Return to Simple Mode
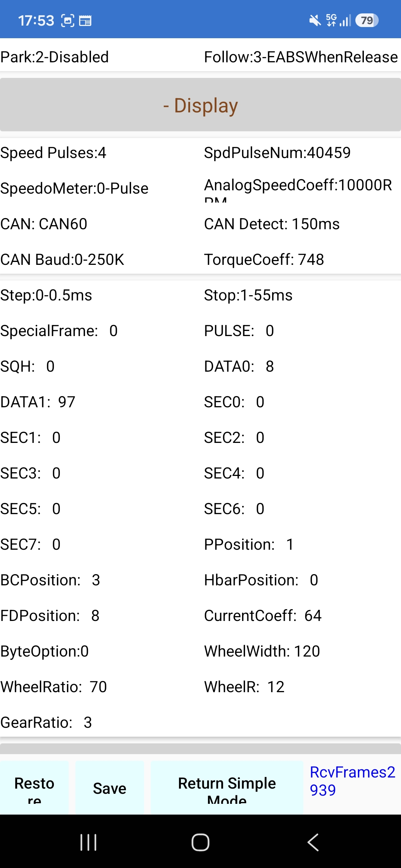This screenshot has height=868, width=401. (x=227, y=788)
